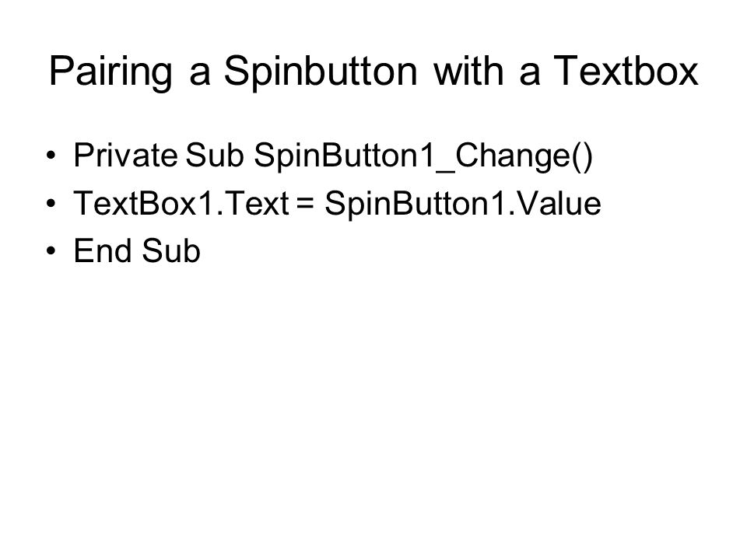Select the word "Spinbutton" in the title
The image size is (747, 560).
[x=321, y=71]
